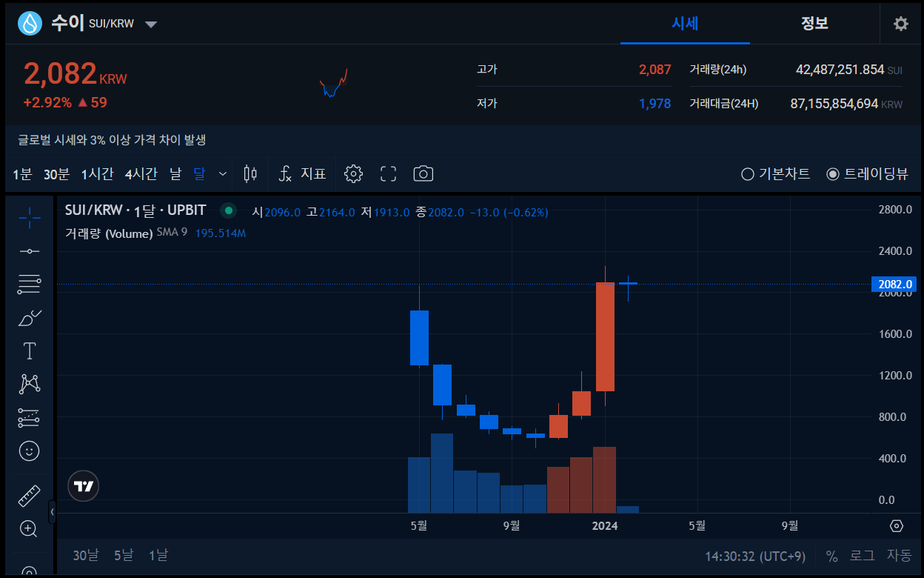Toggle 로그 logarithmic scale
924x578 pixels.
point(862,556)
